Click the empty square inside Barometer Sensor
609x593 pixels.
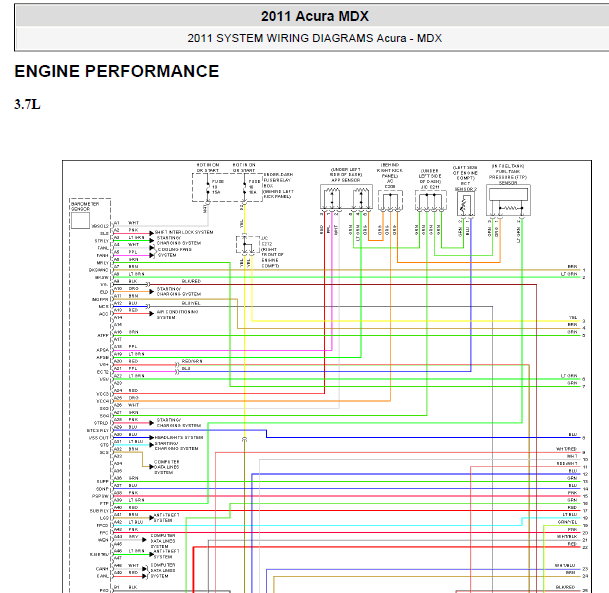point(80,220)
